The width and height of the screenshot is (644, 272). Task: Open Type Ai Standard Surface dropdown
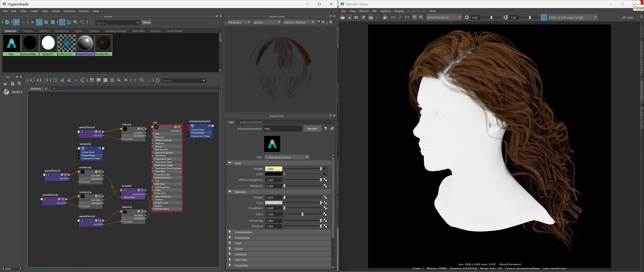click(287, 157)
